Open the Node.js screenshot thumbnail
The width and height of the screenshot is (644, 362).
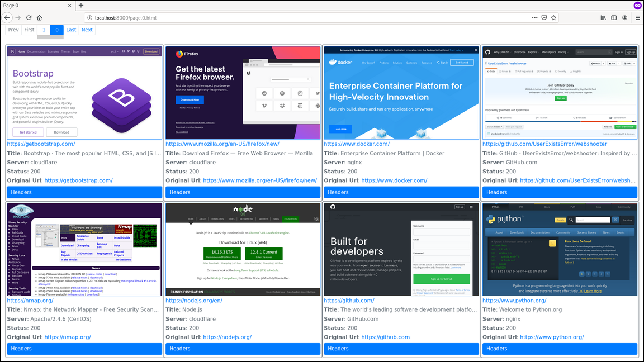[x=243, y=249]
